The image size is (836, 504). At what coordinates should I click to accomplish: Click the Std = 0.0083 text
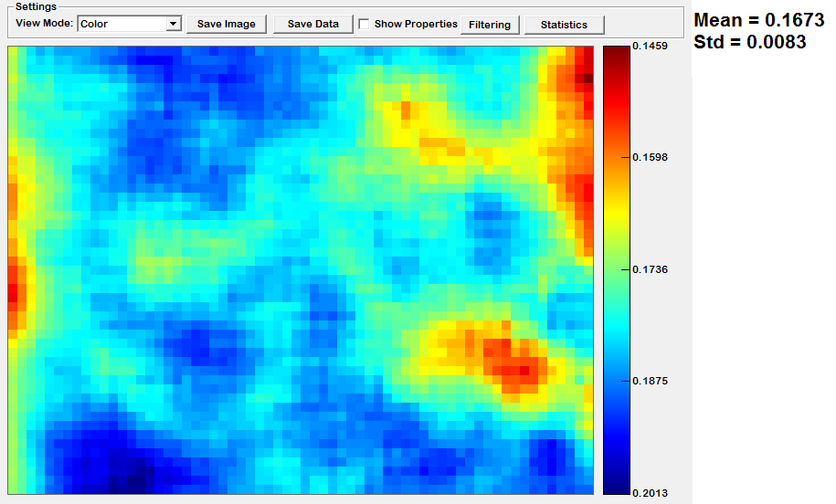749,42
